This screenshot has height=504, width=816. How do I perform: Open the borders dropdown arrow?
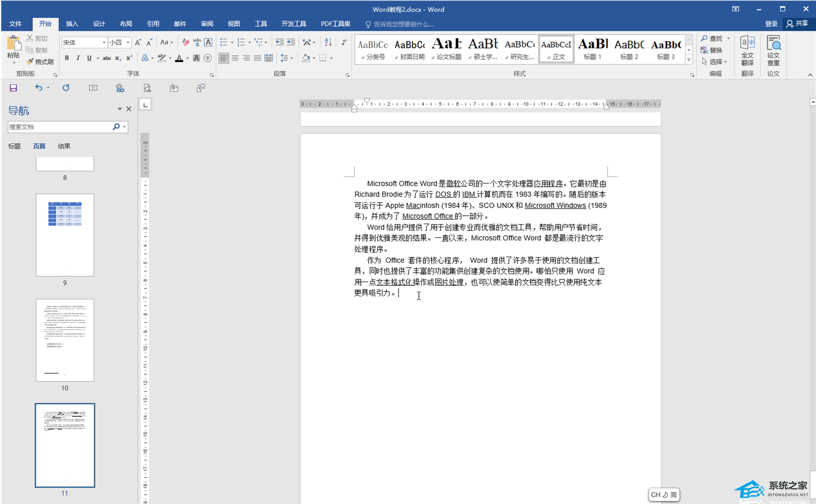331,58
